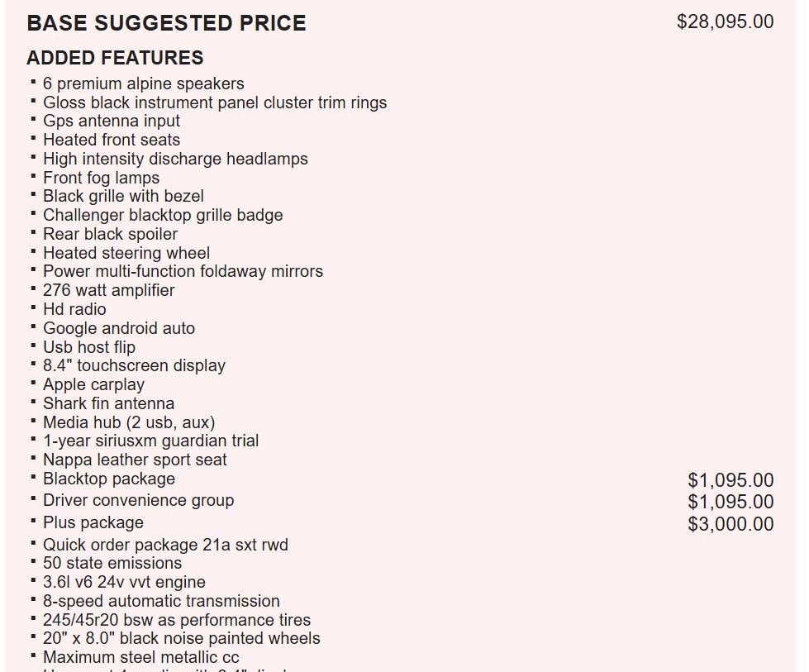Viewport: 809px width, 672px height.
Task: Select the Apple carplay feature line
Action: pos(93,384)
